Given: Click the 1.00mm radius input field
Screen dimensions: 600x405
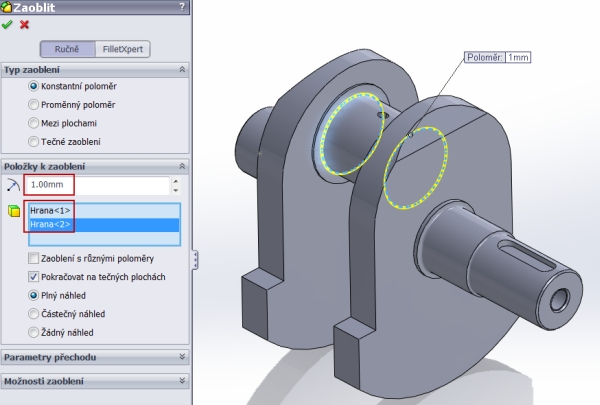Looking at the screenshot, I should [98, 185].
